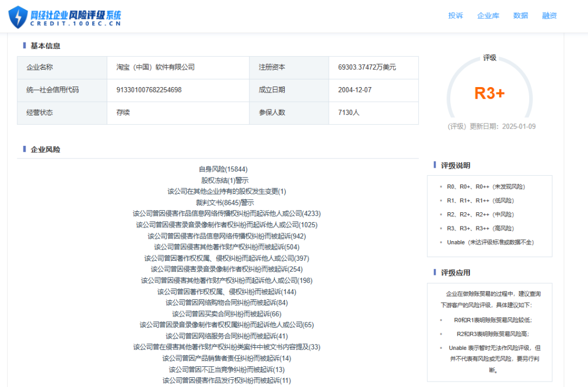Open the 数据 navigation item

520,16
